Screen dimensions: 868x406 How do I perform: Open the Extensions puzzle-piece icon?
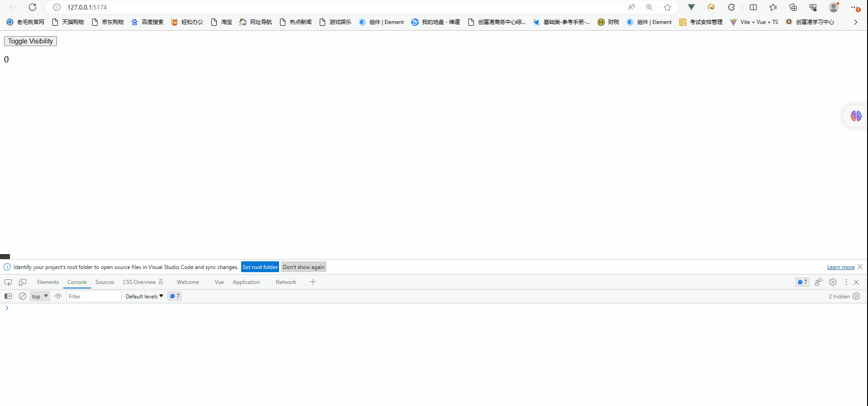pyautogui.click(x=731, y=7)
